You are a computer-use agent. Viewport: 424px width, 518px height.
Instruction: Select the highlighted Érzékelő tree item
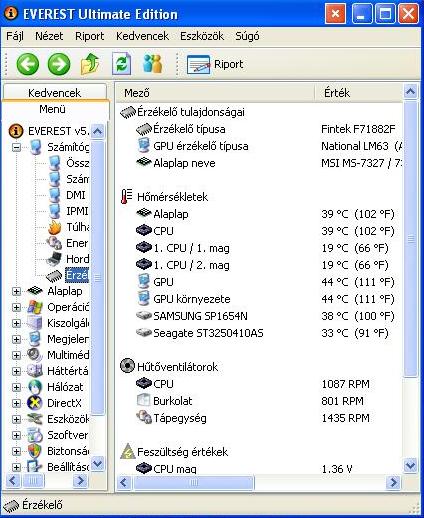pyautogui.click(x=77, y=275)
